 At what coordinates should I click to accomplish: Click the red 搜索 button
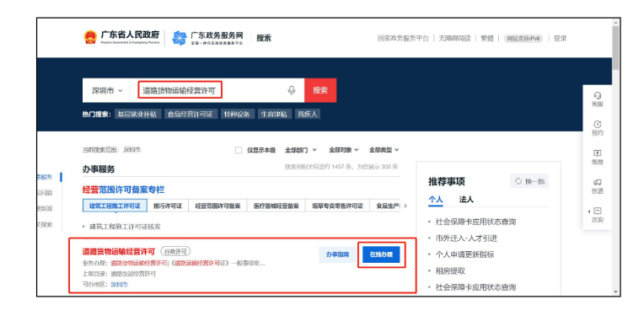pyautogui.click(x=320, y=90)
